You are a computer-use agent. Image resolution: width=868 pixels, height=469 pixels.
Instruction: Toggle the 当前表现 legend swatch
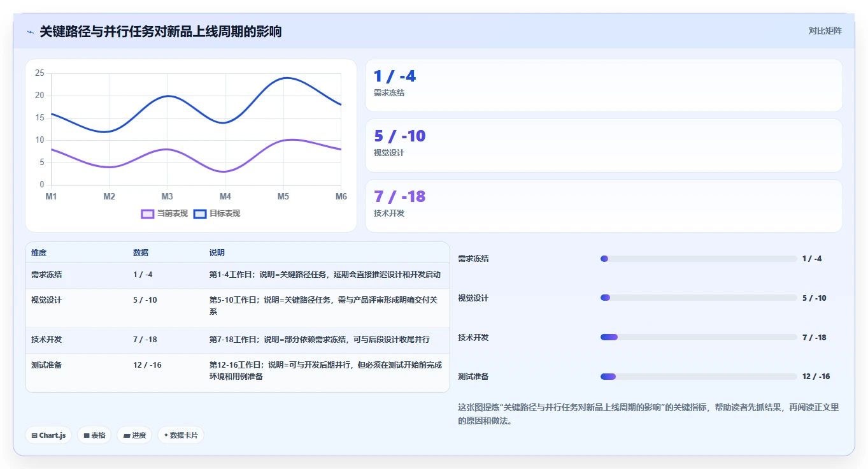(148, 213)
